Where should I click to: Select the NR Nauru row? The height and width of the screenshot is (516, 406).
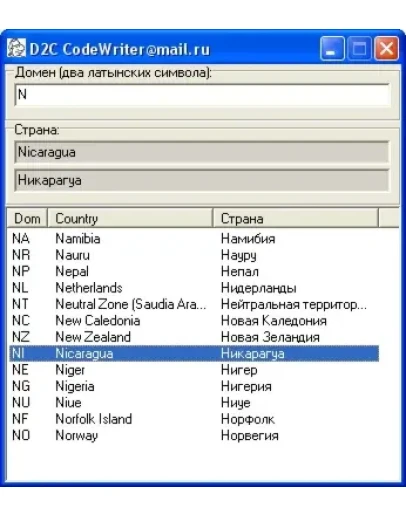(x=194, y=255)
